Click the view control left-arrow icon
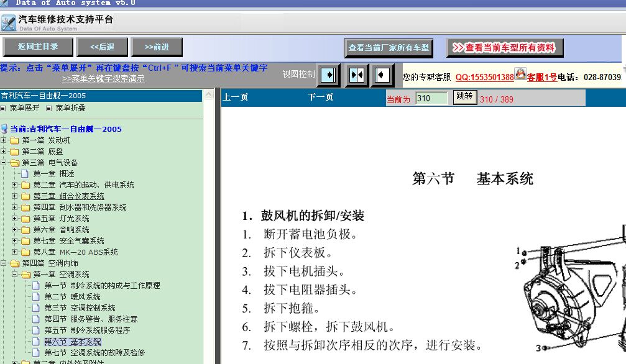The image size is (626, 364). pos(382,75)
